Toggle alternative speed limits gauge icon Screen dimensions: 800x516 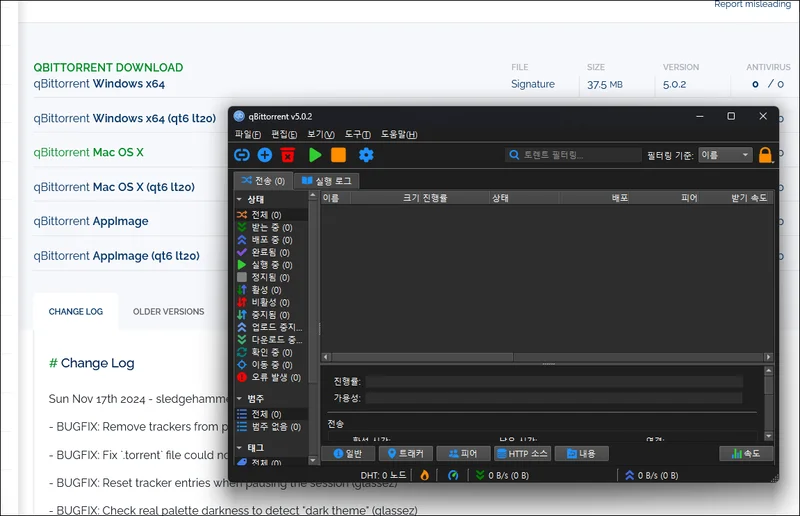[x=453, y=475]
